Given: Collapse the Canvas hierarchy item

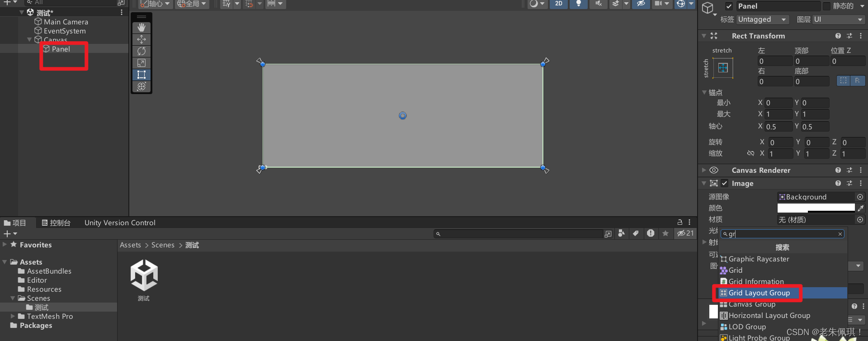Looking at the screenshot, I should pos(29,40).
